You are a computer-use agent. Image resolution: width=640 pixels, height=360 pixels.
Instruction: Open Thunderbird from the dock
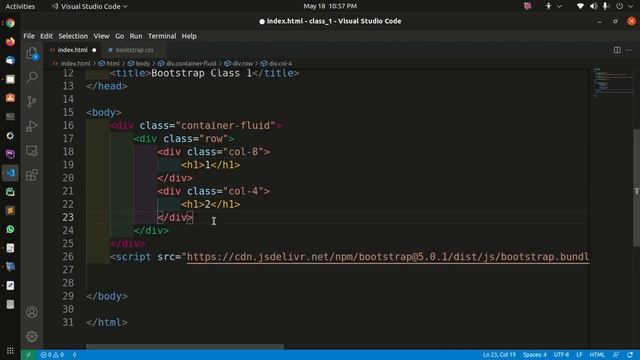coord(10,60)
